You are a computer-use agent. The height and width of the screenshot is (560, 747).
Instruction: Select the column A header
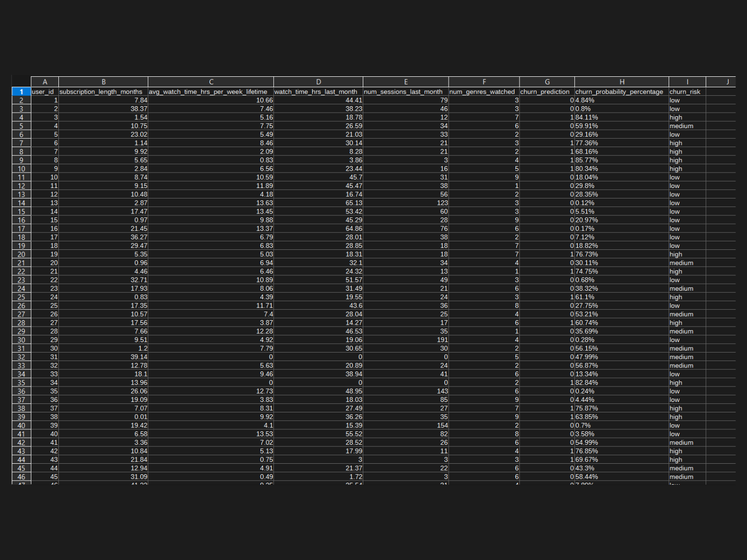45,82
